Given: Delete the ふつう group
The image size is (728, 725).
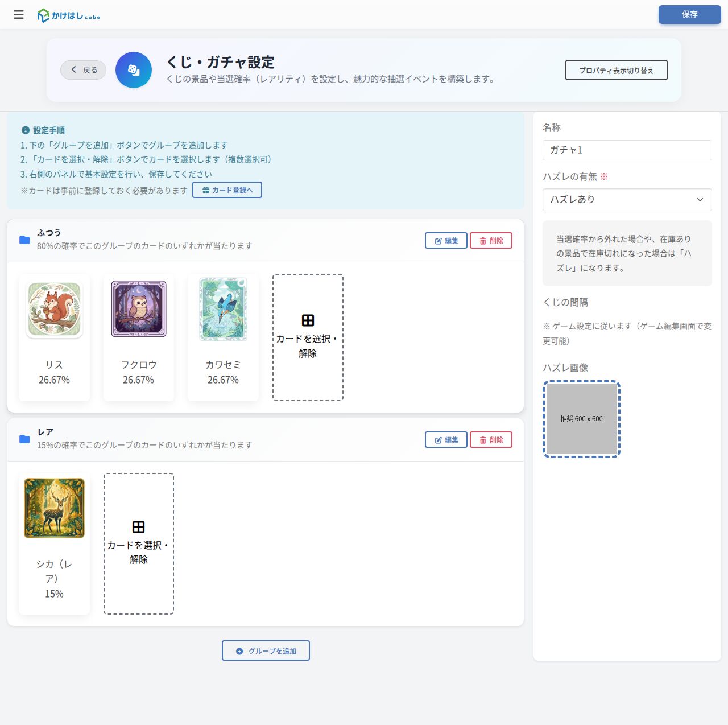Looking at the screenshot, I should [491, 241].
